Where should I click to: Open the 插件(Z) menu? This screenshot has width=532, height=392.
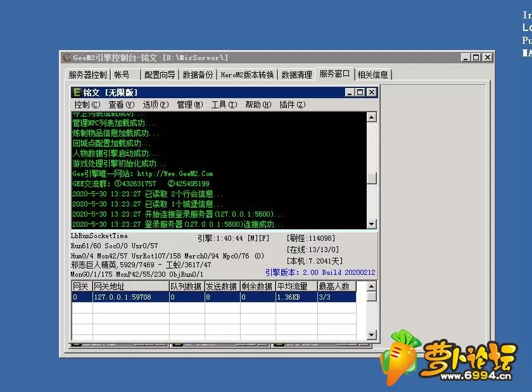293,104
